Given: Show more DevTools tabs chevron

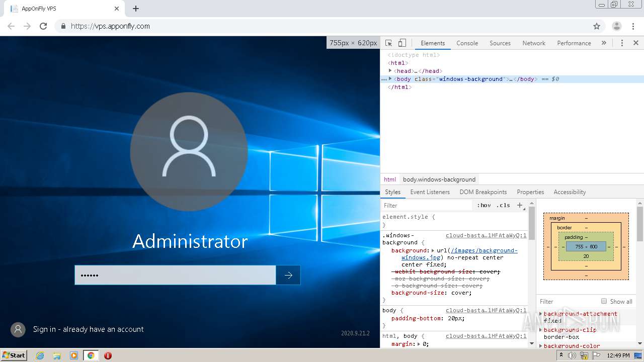Looking at the screenshot, I should (x=604, y=43).
